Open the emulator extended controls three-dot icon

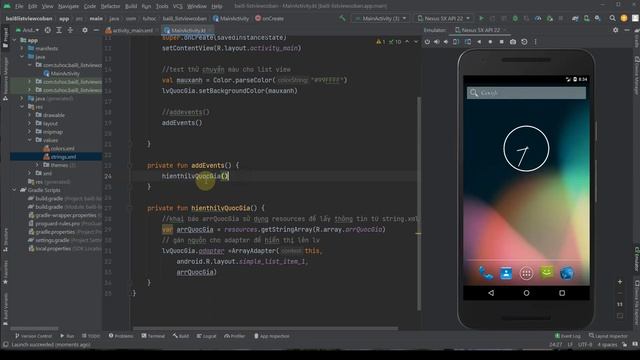point(535,42)
